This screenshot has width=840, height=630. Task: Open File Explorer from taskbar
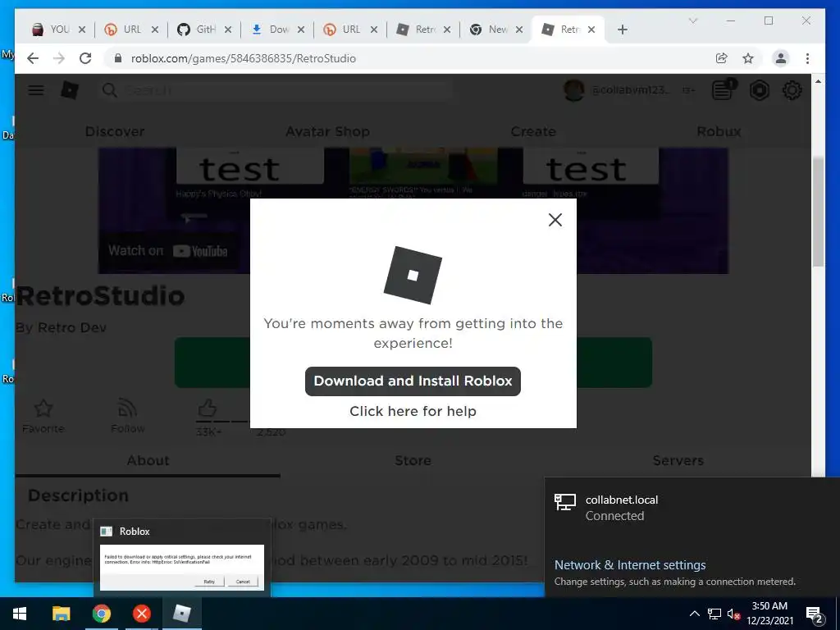[61, 614]
